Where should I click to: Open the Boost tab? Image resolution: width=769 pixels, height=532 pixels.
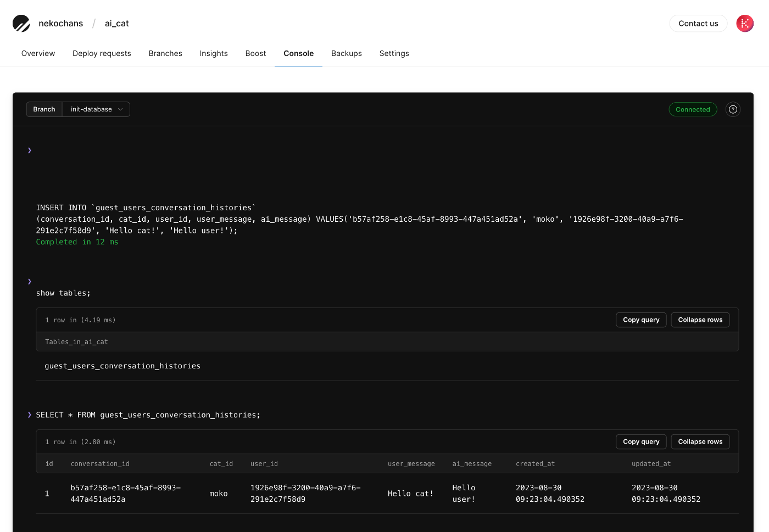click(x=255, y=53)
